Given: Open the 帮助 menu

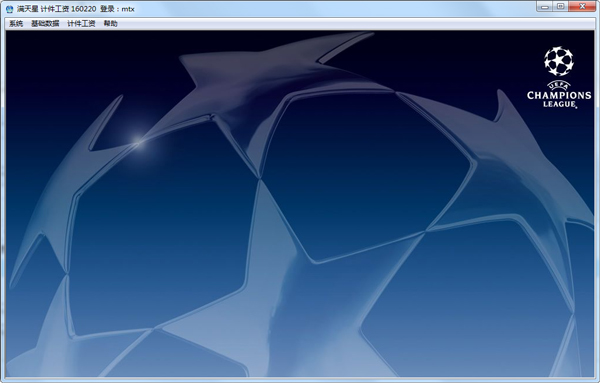Looking at the screenshot, I should 111,24.
